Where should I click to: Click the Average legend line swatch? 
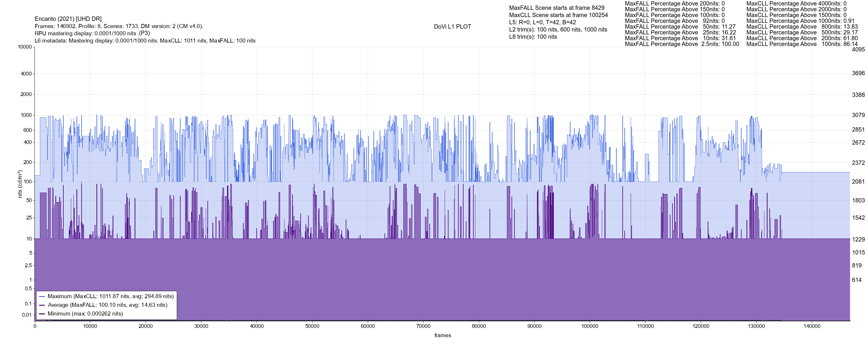coord(42,305)
